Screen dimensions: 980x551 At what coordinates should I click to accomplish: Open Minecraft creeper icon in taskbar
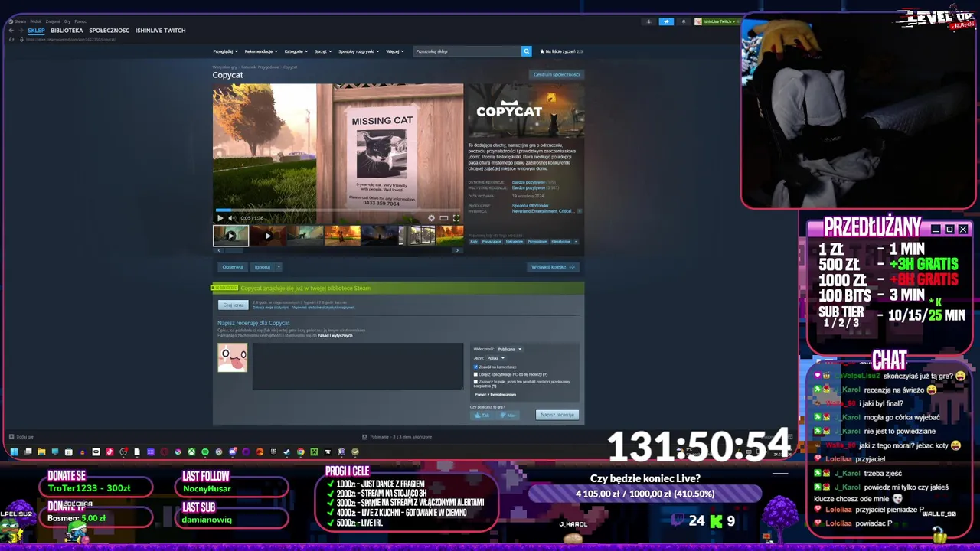pos(315,452)
